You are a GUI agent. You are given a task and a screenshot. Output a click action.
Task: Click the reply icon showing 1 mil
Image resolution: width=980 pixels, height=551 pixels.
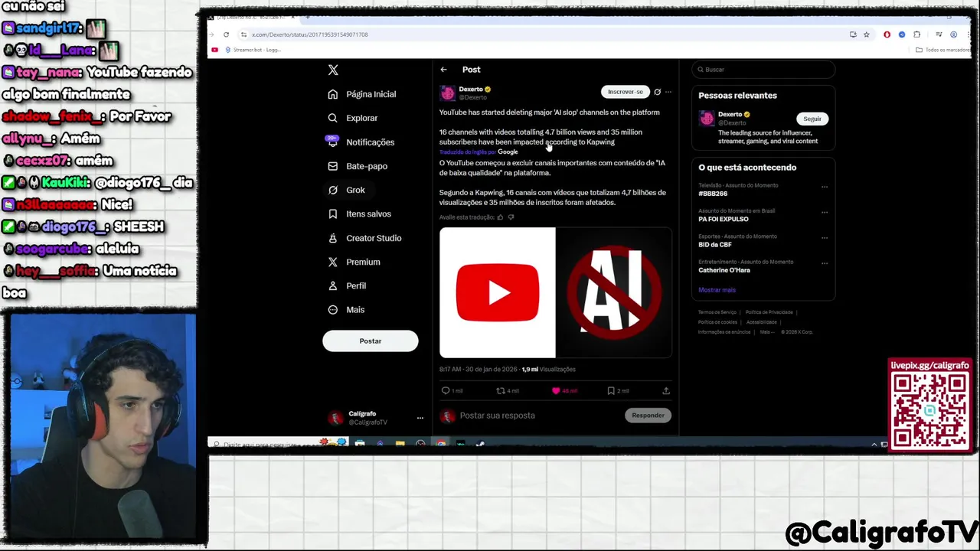[x=446, y=390]
